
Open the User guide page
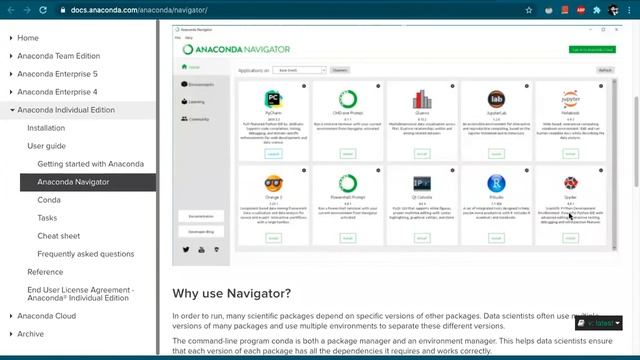[x=47, y=146]
